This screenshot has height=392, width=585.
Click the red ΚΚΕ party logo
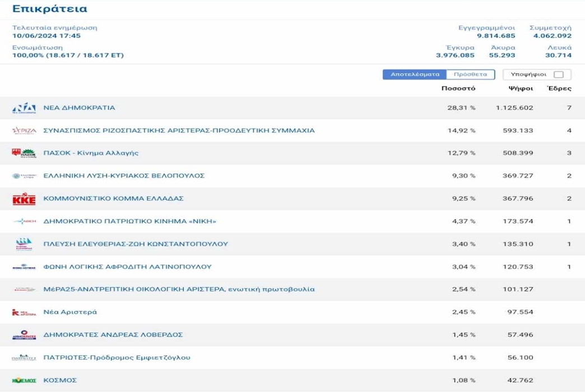(x=24, y=199)
